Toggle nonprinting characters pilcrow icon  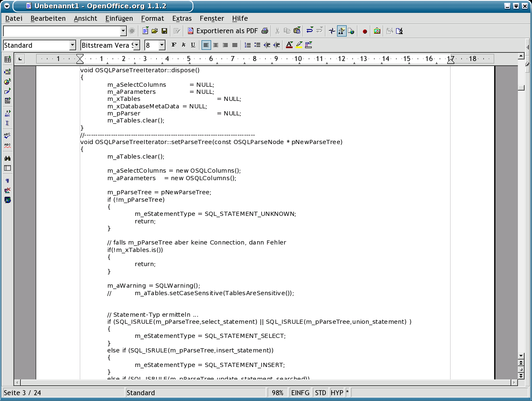(7, 181)
